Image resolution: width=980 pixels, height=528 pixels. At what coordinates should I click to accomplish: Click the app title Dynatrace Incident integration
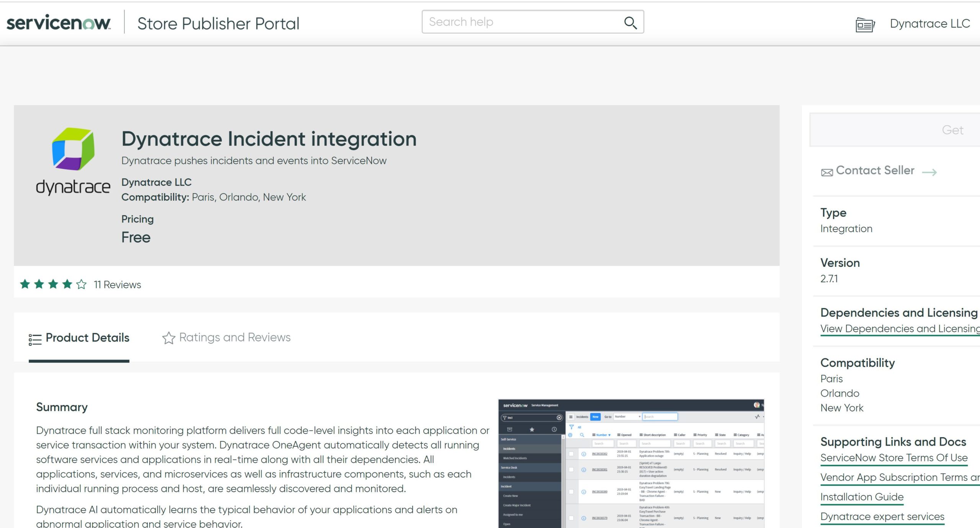(x=269, y=139)
